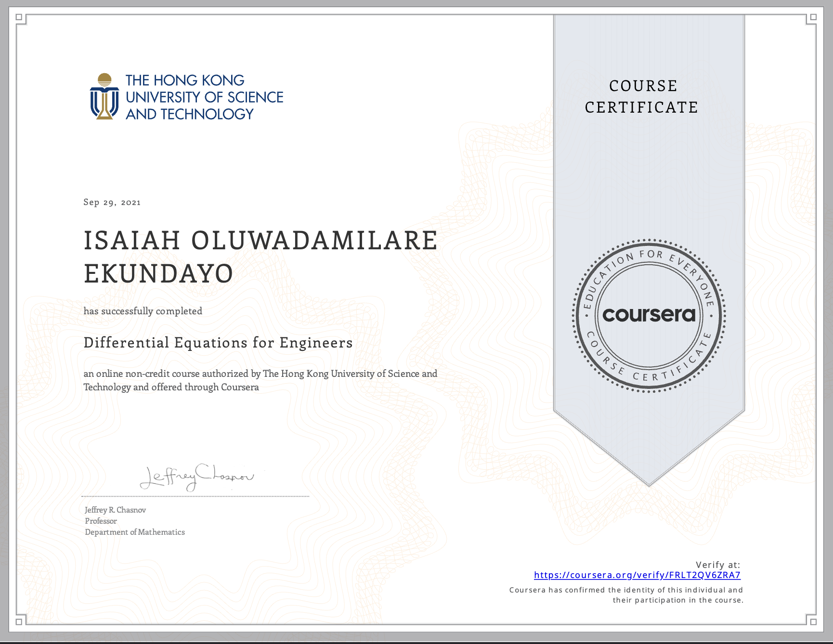Screen dimensions: 833x644
Task: Click the 'COURSE CERTIFICATE' heading
Action: (x=642, y=96)
